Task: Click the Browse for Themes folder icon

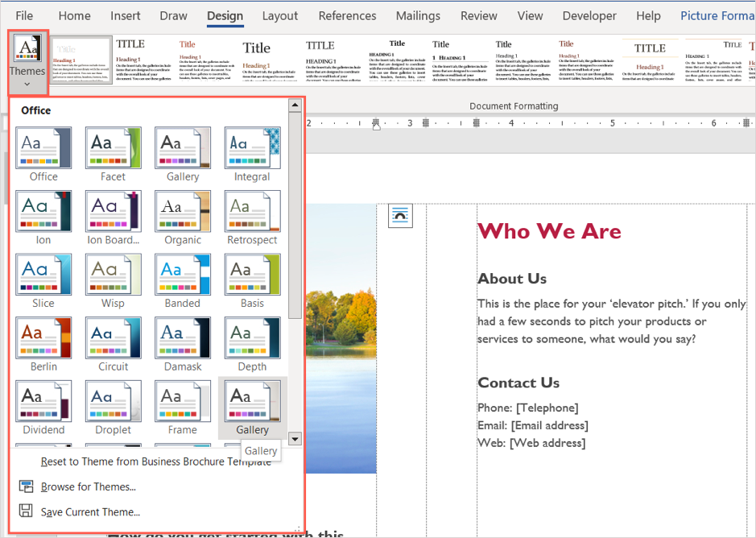Action: (26, 486)
